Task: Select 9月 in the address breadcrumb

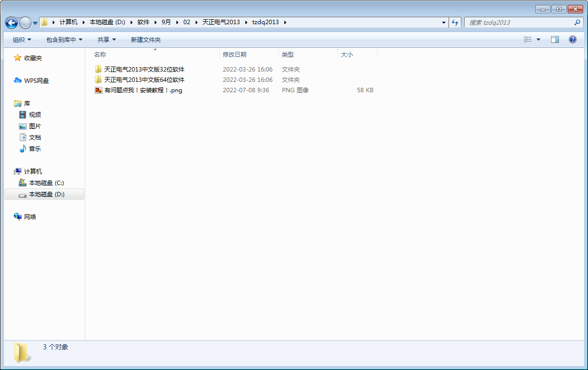Action: (x=166, y=22)
